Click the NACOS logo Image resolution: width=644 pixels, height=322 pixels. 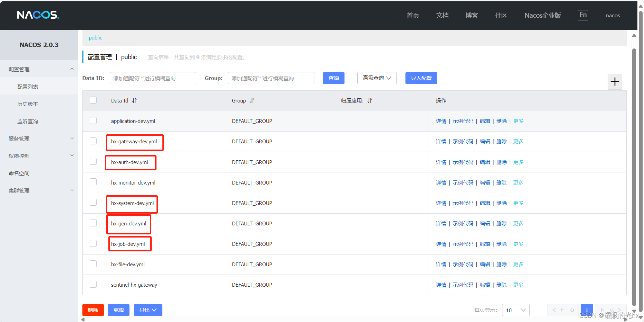[38, 15]
